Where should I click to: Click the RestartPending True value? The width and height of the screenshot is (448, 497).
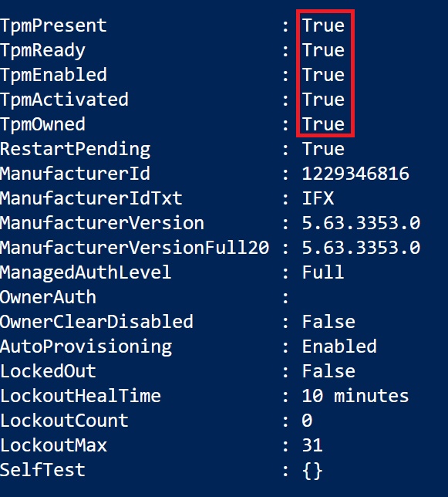click(323, 149)
